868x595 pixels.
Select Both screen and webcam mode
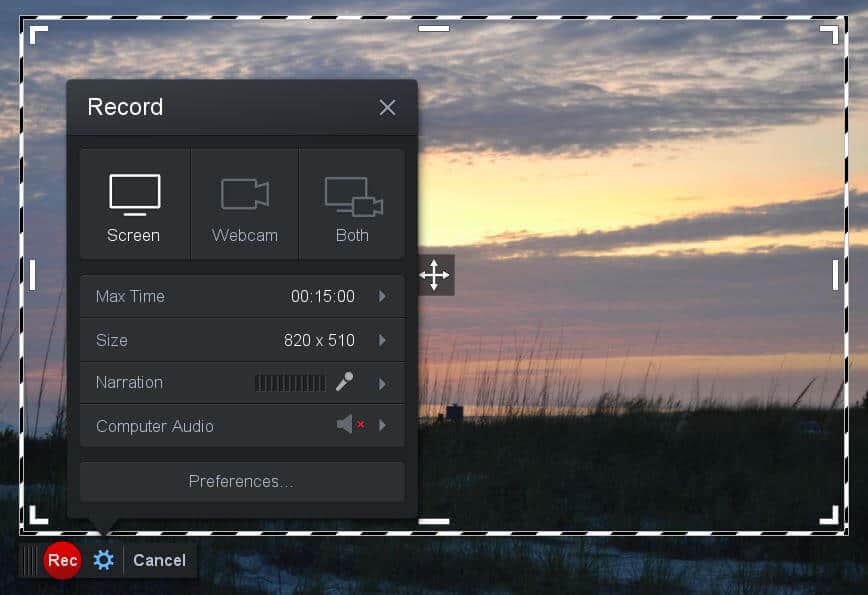[x=352, y=204]
